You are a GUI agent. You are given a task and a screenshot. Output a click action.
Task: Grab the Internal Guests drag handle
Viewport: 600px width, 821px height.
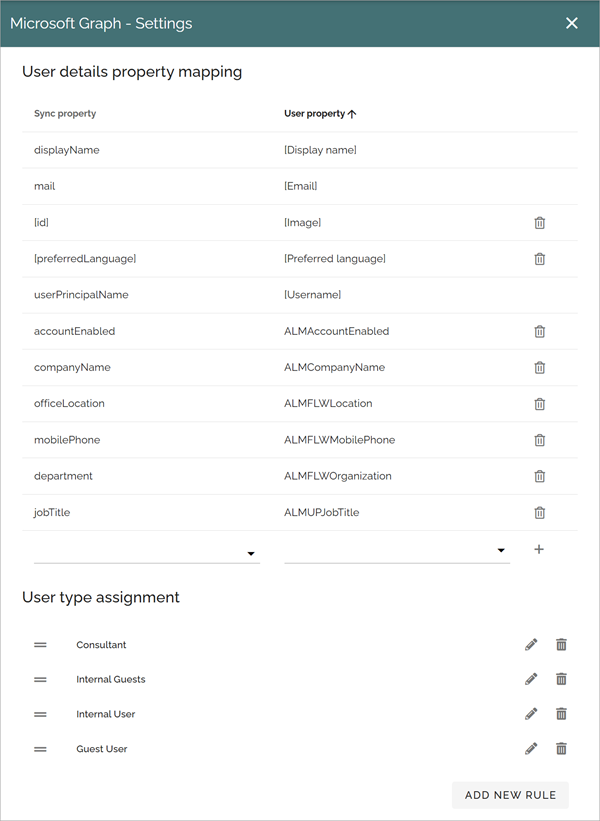[40, 680]
